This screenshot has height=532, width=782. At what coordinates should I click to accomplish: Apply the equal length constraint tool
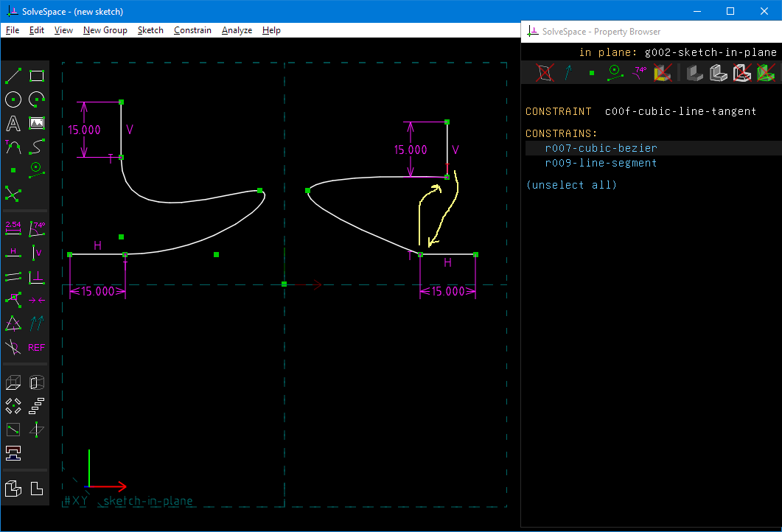click(x=13, y=323)
